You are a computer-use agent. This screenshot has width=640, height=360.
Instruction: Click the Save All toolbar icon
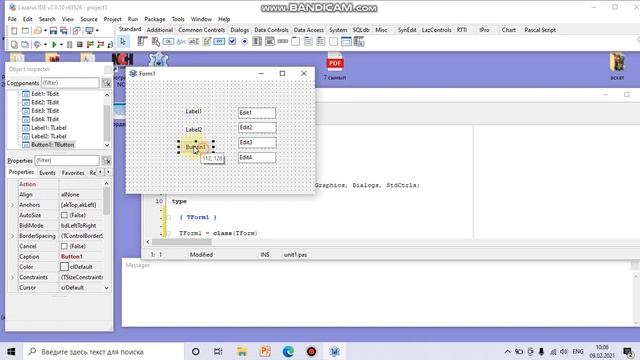64,31
